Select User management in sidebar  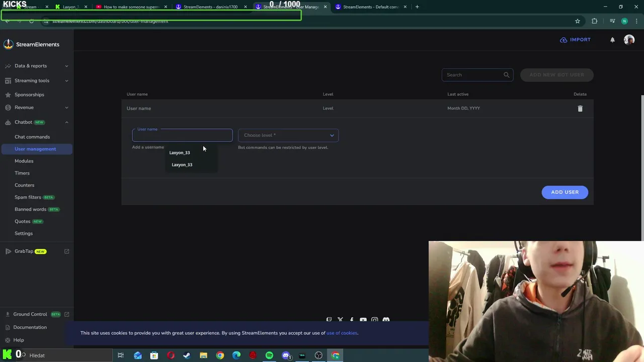[37, 149]
